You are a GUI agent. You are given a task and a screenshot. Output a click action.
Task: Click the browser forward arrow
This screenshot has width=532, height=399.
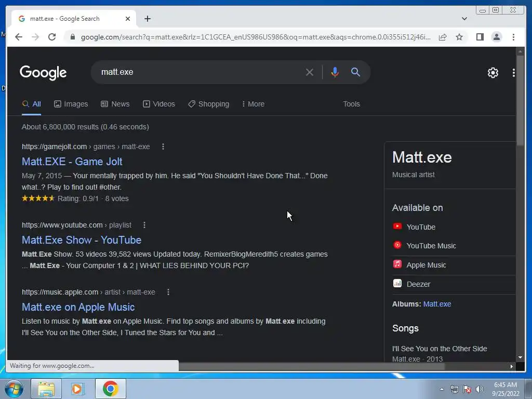tap(35, 37)
